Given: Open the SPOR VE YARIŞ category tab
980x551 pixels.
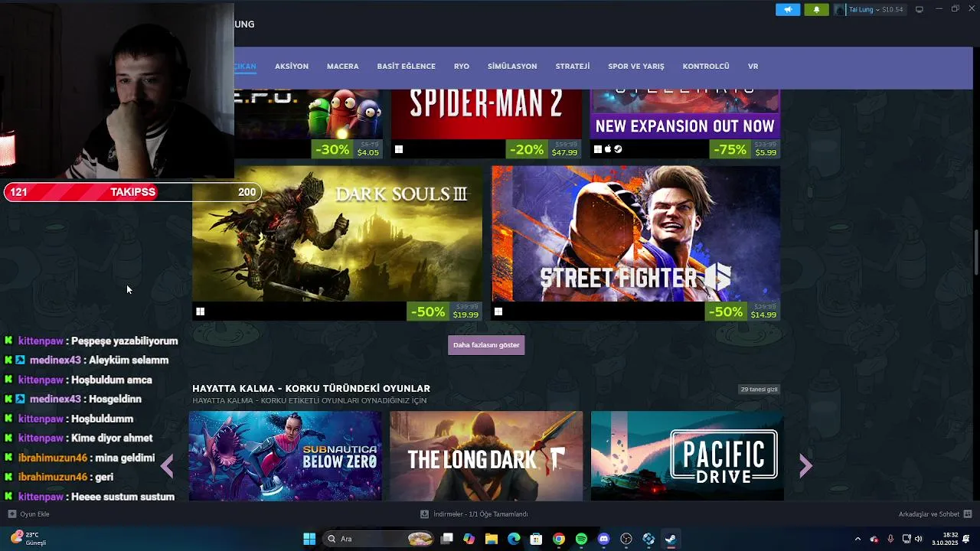Looking at the screenshot, I should pos(636,67).
